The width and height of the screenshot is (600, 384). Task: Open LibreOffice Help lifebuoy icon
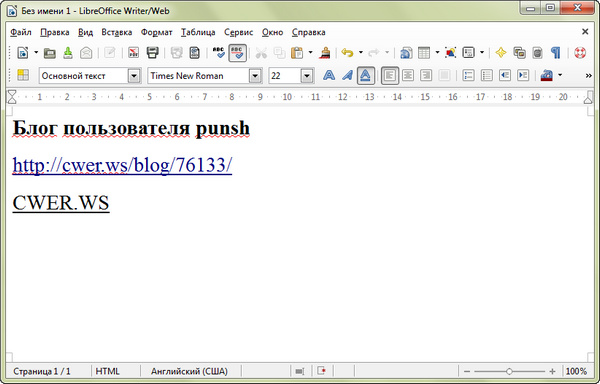click(580, 53)
